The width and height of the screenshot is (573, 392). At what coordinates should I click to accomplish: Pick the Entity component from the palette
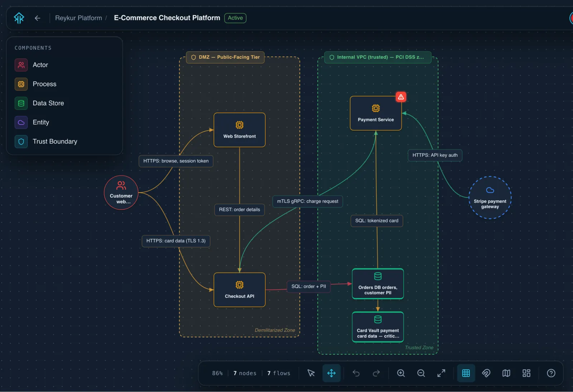64,122
